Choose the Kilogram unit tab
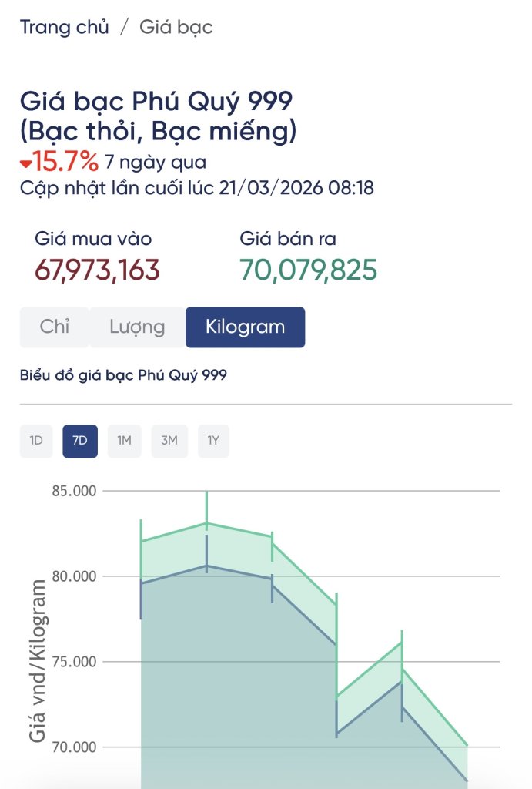Image resolution: width=532 pixels, height=789 pixels. [245, 327]
